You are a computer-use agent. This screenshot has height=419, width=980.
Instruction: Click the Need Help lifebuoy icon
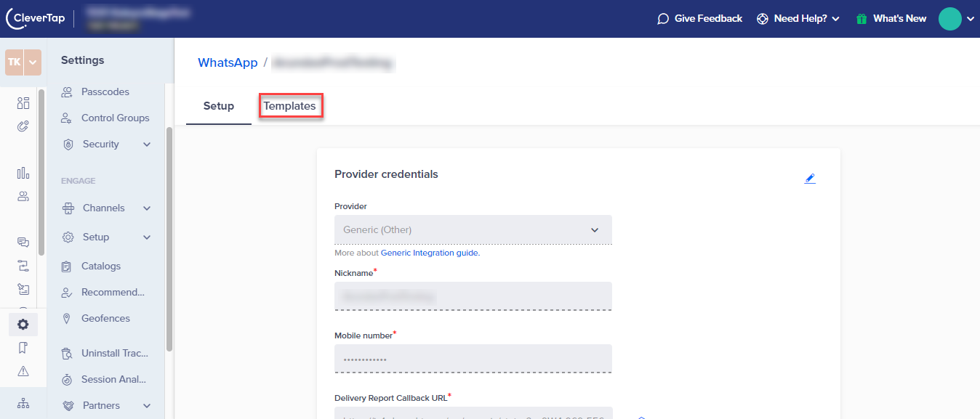point(763,19)
